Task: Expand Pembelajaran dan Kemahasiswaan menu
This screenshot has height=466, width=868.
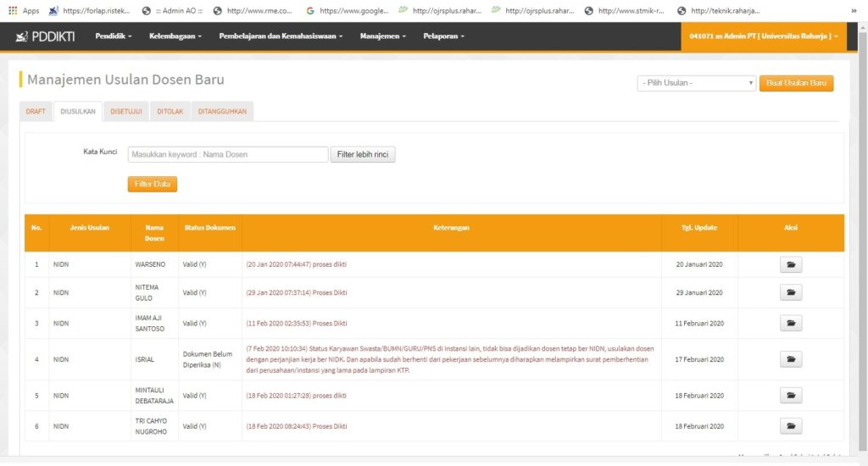Action: pyautogui.click(x=281, y=36)
